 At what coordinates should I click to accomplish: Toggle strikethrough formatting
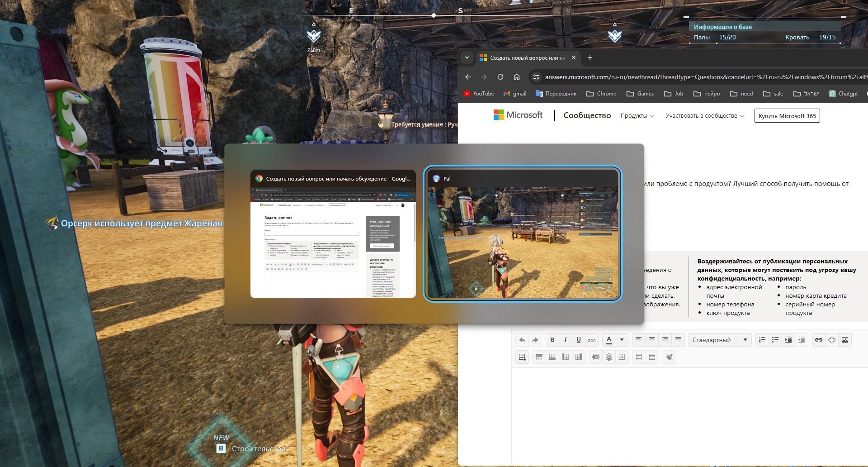click(x=592, y=340)
